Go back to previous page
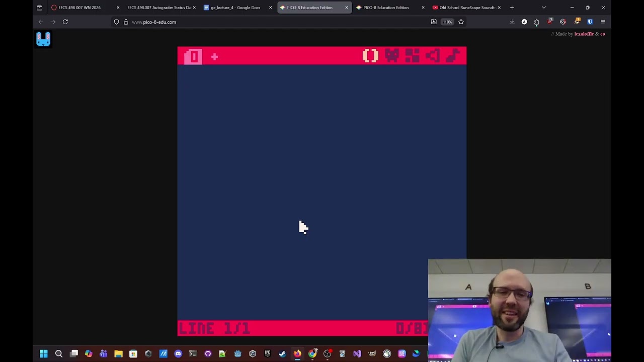The width and height of the screenshot is (644, 362). (41, 22)
